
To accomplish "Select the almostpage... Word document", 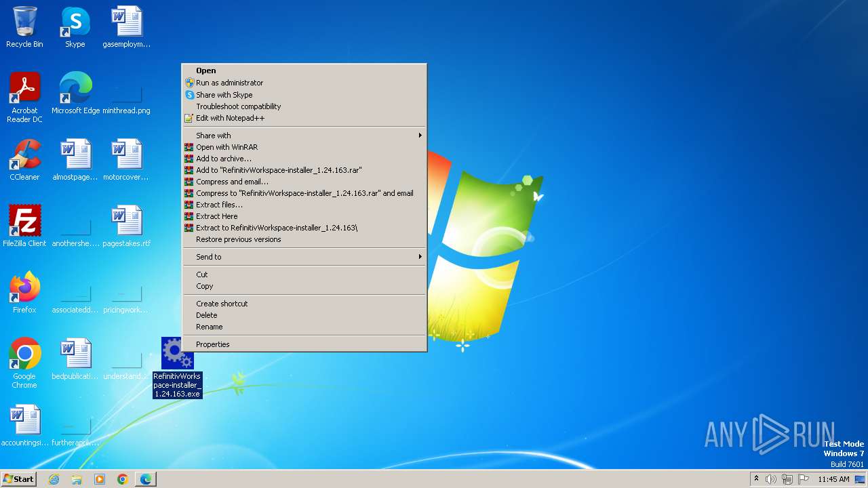I will pyautogui.click(x=75, y=159).
